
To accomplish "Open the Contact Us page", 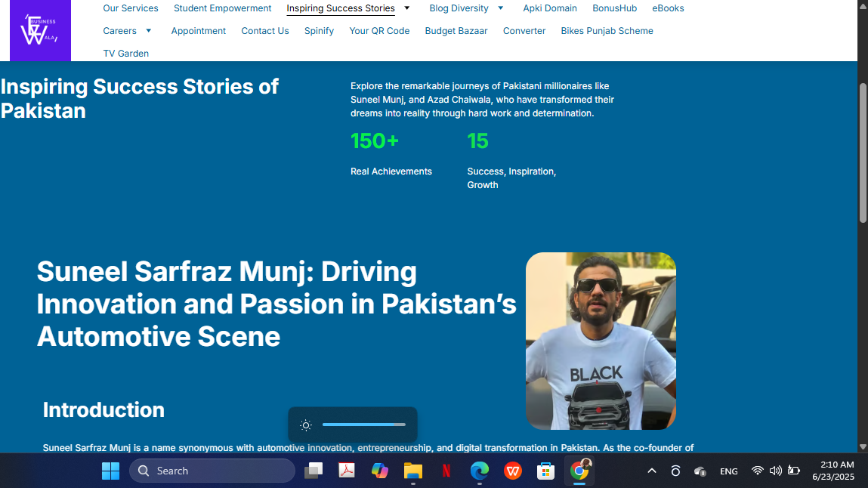I will pos(265,31).
